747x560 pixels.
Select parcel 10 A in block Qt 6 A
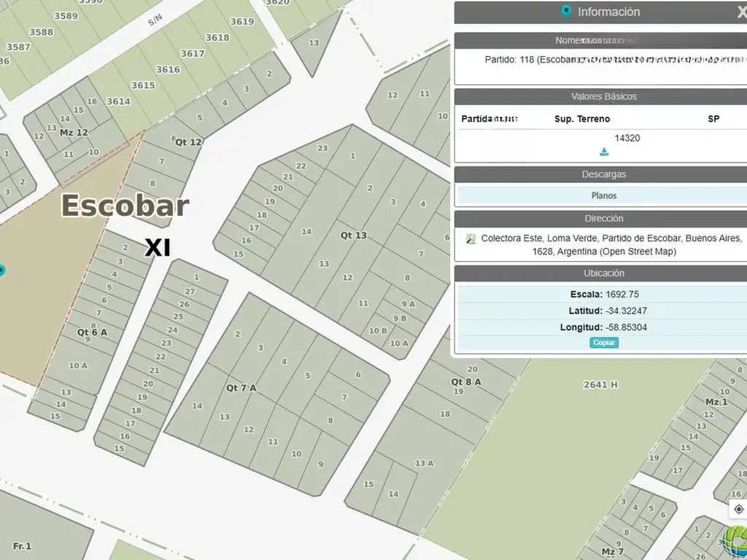tap(78, 365)
